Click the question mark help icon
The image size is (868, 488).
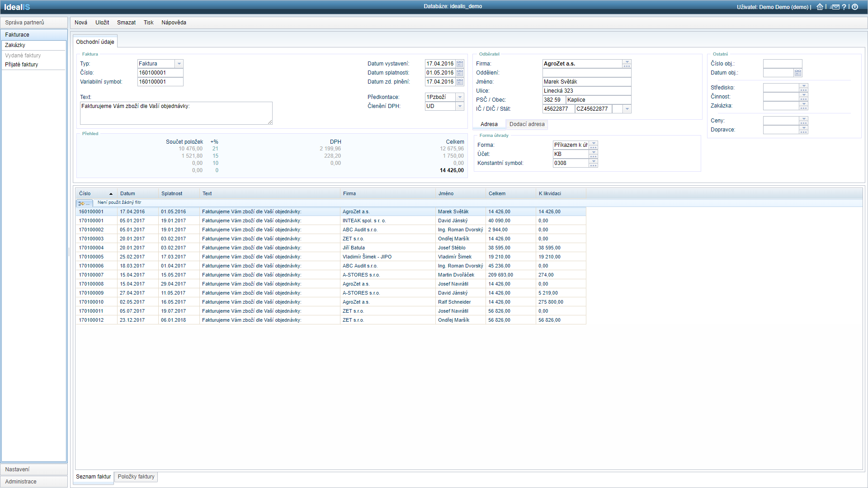[x=844, y=7]
